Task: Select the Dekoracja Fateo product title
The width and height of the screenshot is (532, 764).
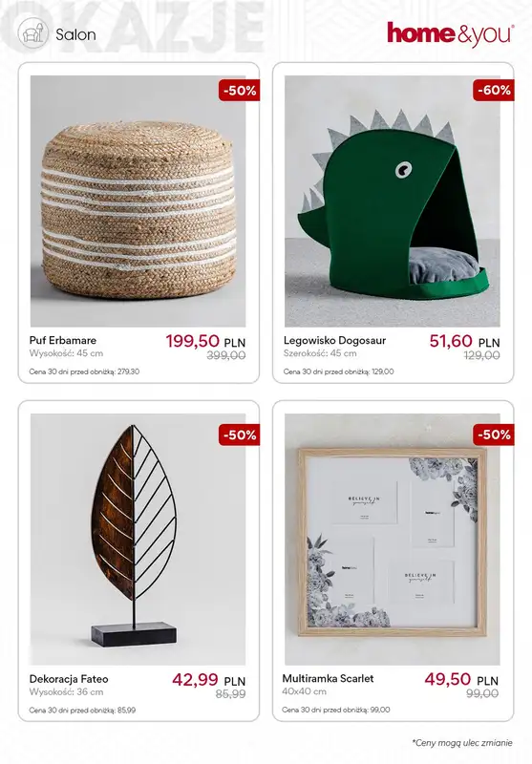Action: 69,679
